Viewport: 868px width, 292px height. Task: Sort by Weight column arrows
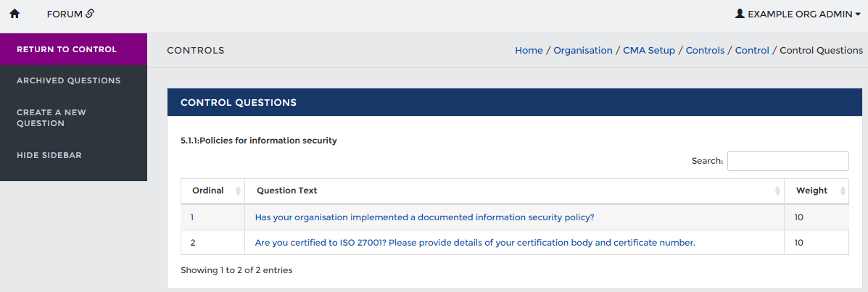coord(843,191)
